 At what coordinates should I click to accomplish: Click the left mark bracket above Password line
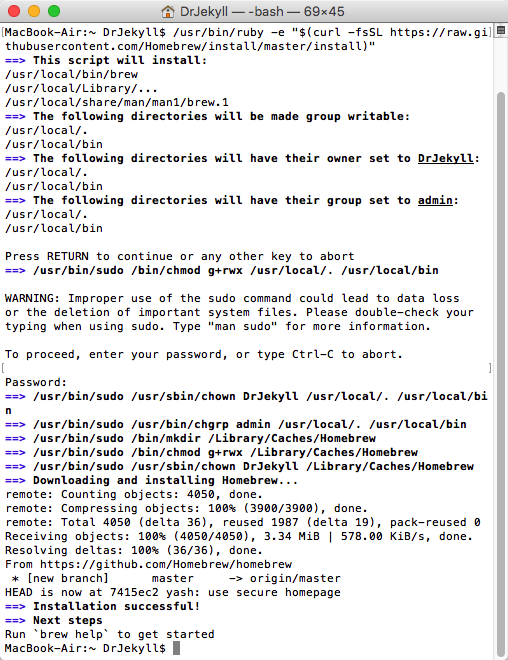pos(3,368)
